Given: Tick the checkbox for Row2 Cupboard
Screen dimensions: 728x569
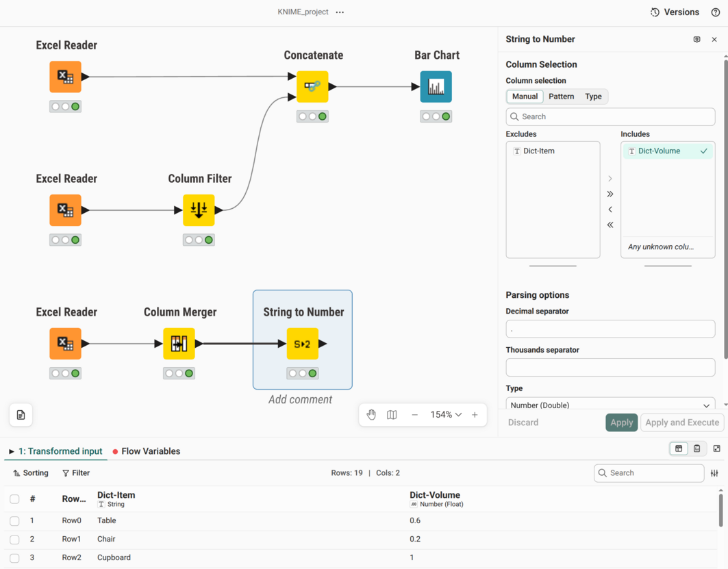Looking at the screenshot, I should (x=14, y=558).
